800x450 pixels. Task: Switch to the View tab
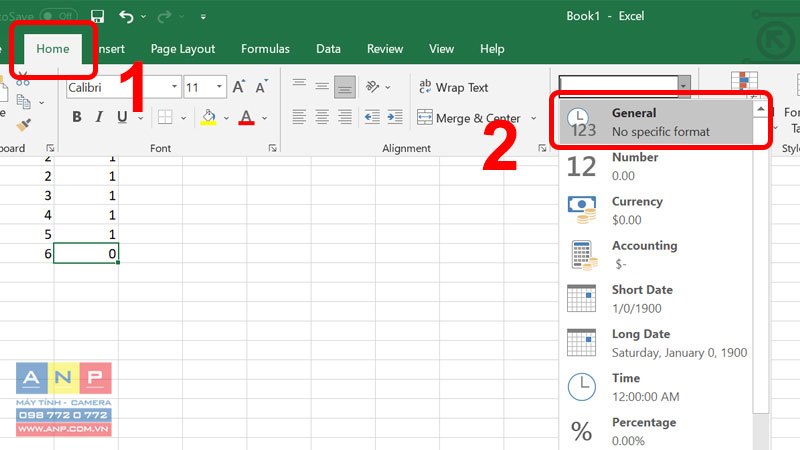441,49
